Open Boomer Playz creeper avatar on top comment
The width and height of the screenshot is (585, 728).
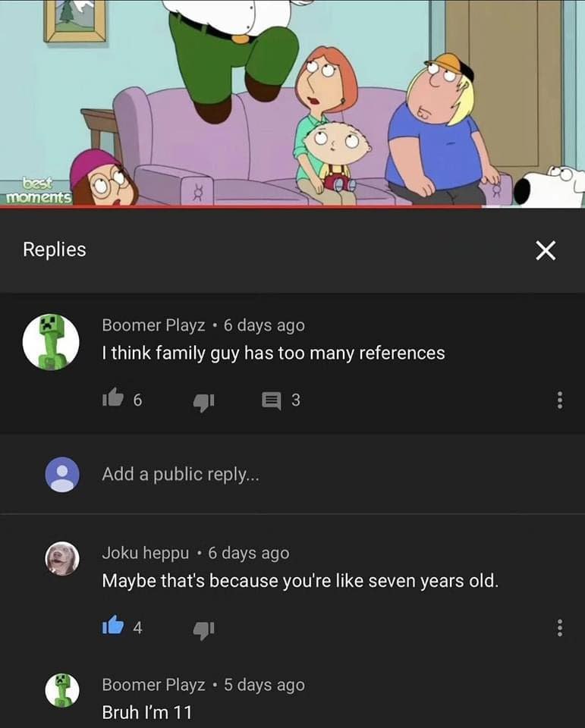51,342
